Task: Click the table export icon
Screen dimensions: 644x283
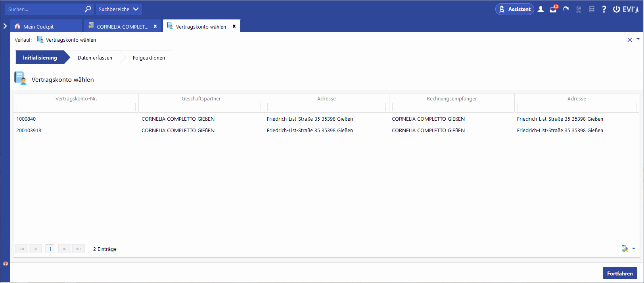Action: (x=625, y=249)
